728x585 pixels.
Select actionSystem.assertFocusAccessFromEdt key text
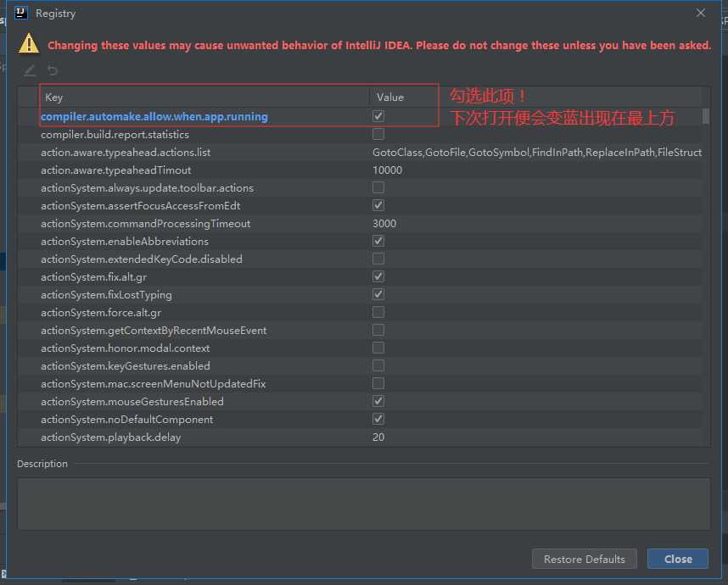141,205
